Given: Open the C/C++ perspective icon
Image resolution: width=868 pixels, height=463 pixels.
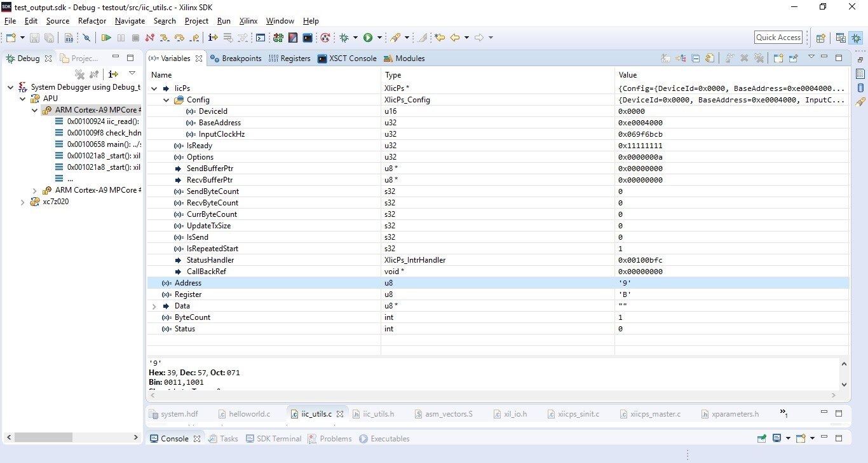Looking at the screenshot, I should pos(841,38).
